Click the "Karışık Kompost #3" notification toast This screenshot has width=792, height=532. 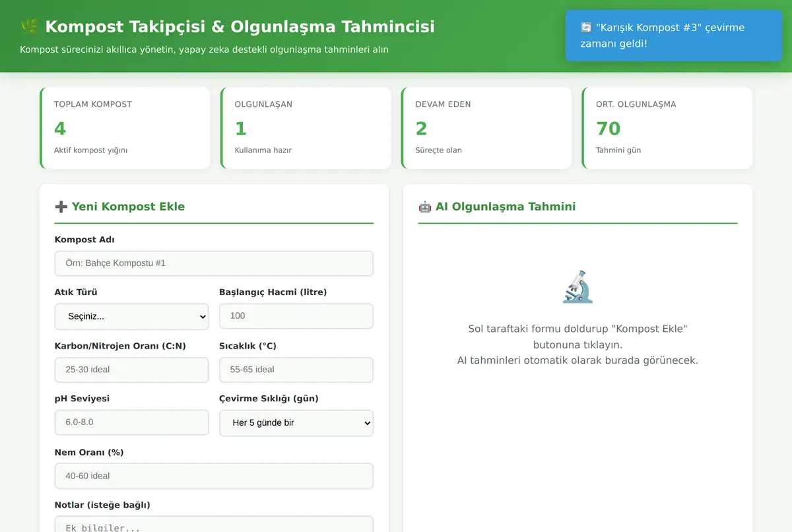[x=674, y=36]
